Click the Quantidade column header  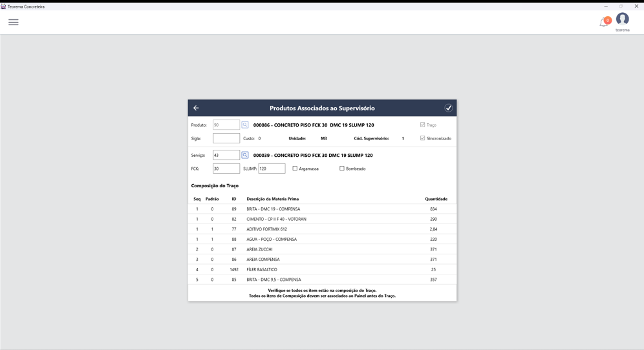pos(436,199)
